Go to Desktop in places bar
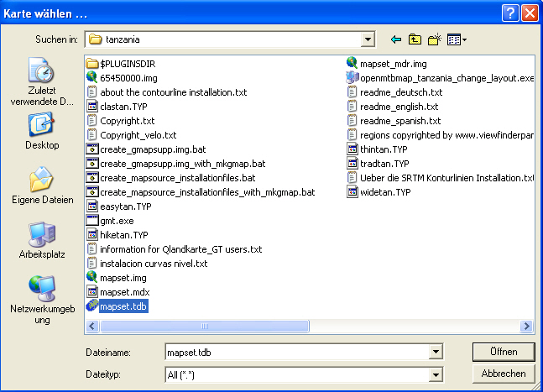 [x=42, y=131]
